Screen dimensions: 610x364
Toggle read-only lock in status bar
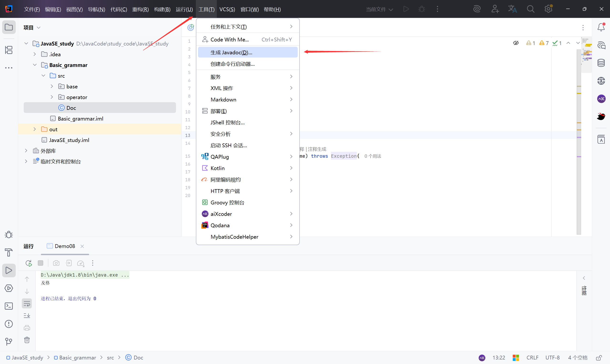point(599,358)
